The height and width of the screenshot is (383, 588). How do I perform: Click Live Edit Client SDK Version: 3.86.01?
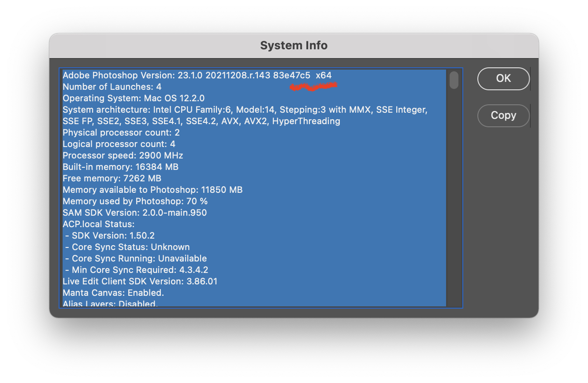[140, 281]
